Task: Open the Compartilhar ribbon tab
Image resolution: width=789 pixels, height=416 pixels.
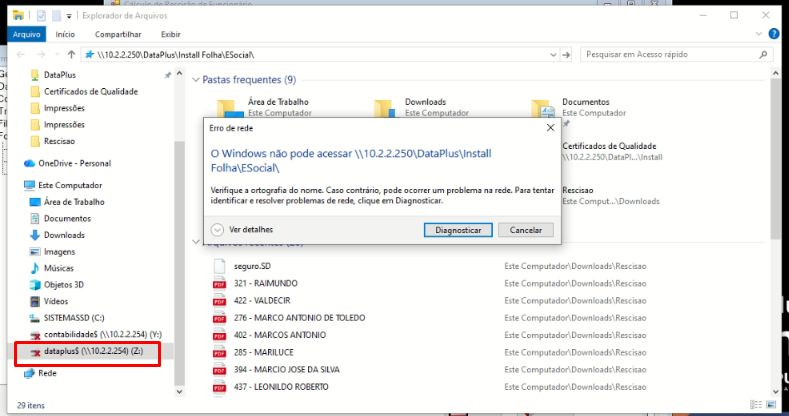Action: click(x=118, y=34)
